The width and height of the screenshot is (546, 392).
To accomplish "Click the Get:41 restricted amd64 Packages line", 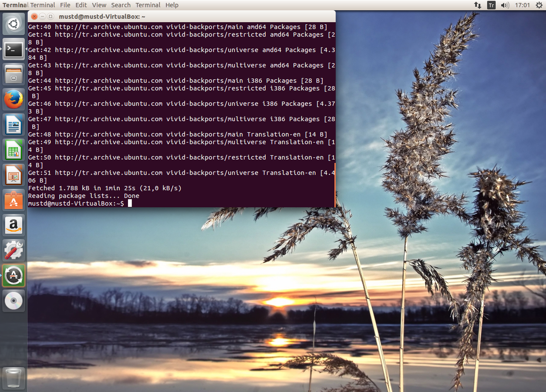I will pos(181,38).
